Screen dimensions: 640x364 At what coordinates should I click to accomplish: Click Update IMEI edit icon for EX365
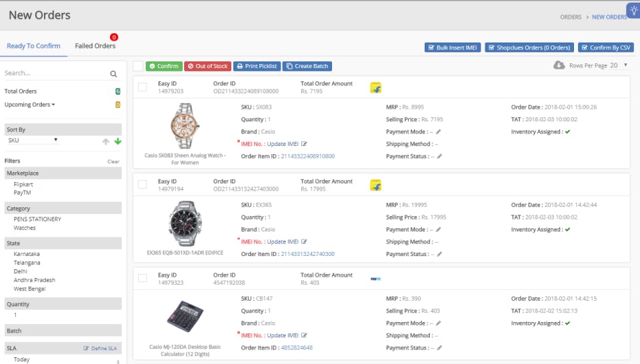304,241
